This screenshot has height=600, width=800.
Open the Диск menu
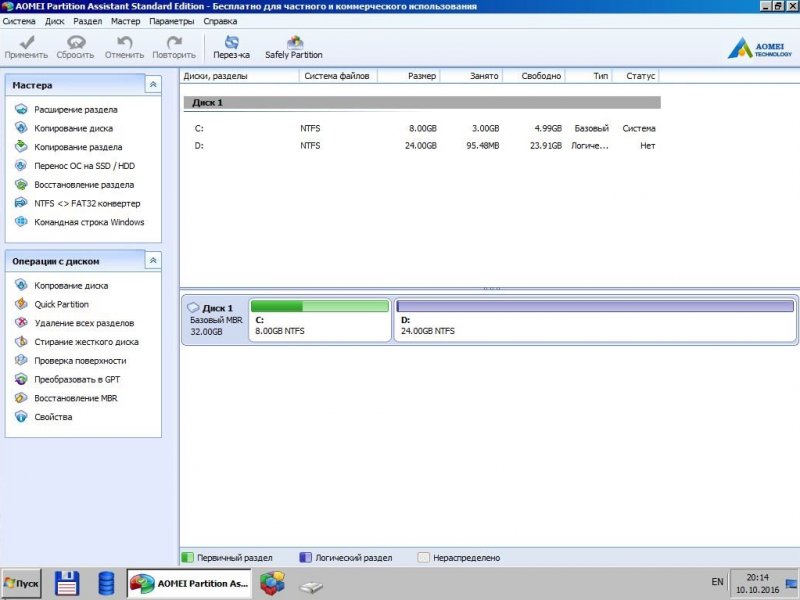[55, 21]
